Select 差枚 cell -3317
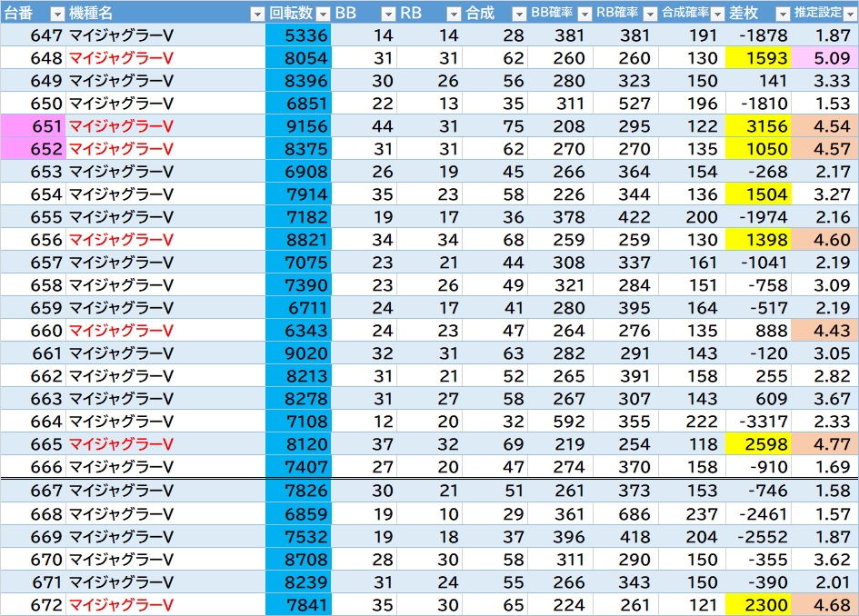This screenshot has height=616, width=859. click(758, 421)
